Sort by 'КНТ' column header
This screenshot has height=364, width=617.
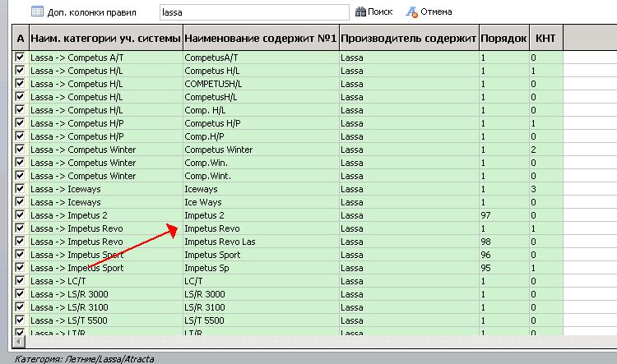546,38
